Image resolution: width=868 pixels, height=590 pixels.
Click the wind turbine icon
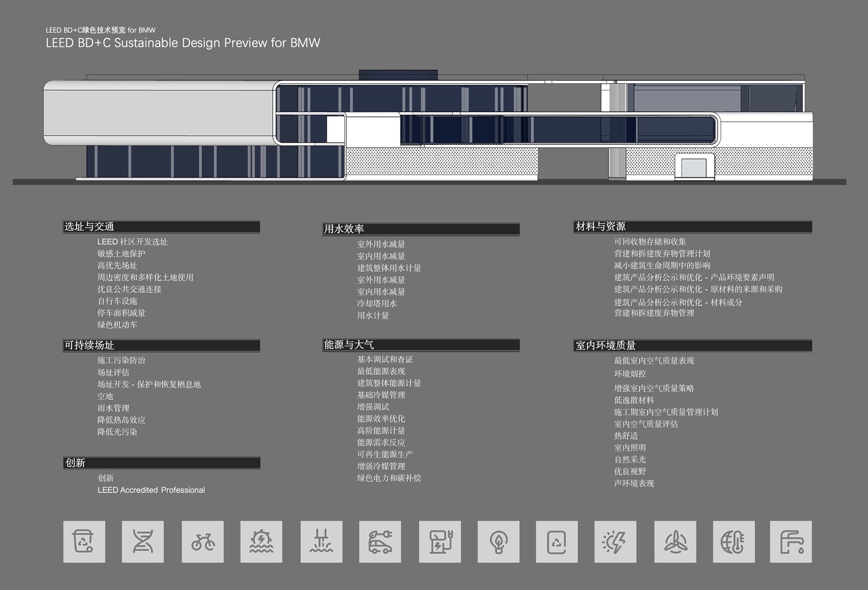coord(675,542)
